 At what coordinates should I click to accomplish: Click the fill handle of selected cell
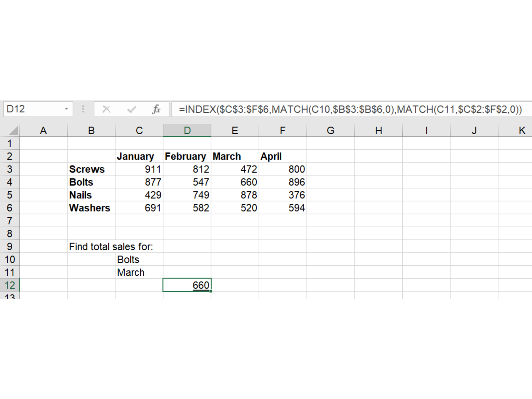(x=211, y=291)
